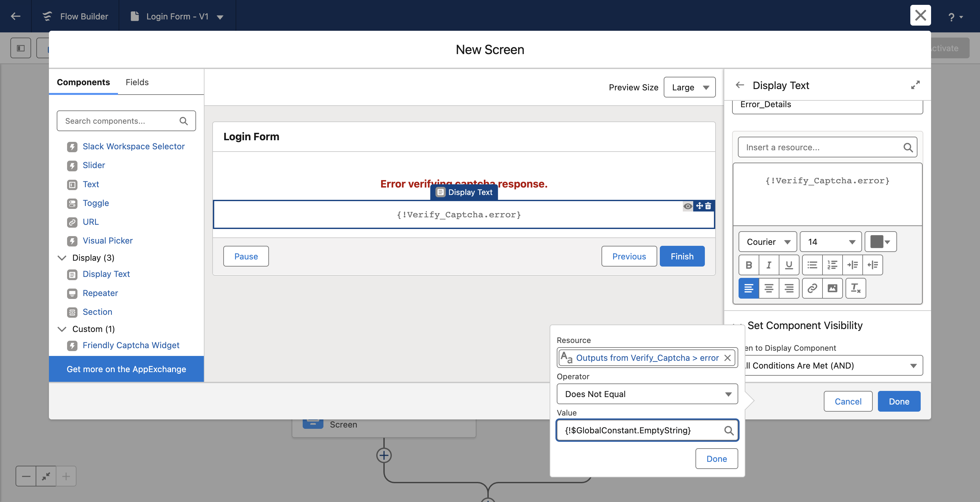Apply numbered list formatting
Image resolution: width=980 pixels, height=502 pixels.
coord(833,265)
